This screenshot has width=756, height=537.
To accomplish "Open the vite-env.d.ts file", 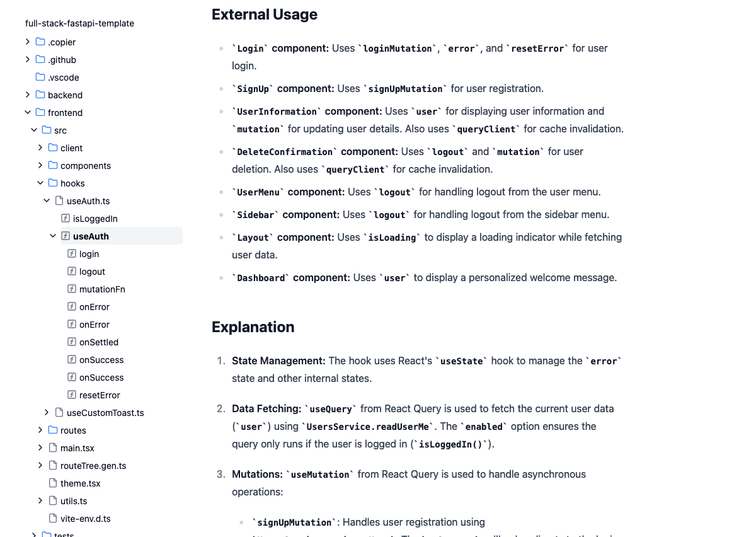I will point(85,519).
